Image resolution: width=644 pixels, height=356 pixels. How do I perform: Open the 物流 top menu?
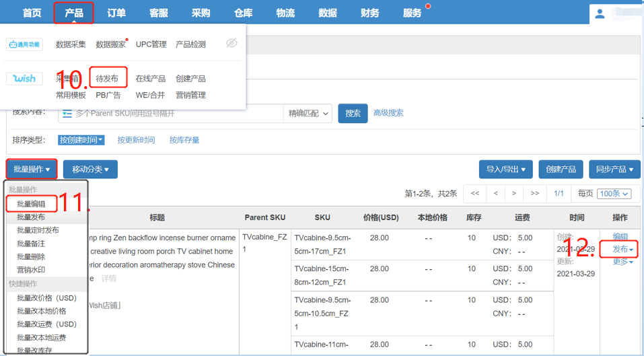(x=285, y=13)
